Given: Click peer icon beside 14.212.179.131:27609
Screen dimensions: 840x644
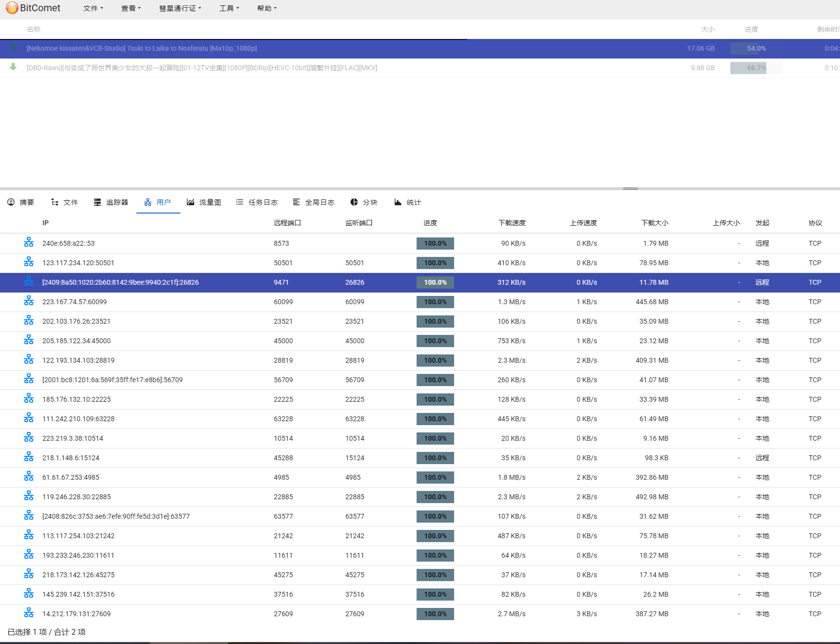Looking at the screenshot, I should point(29,613).
